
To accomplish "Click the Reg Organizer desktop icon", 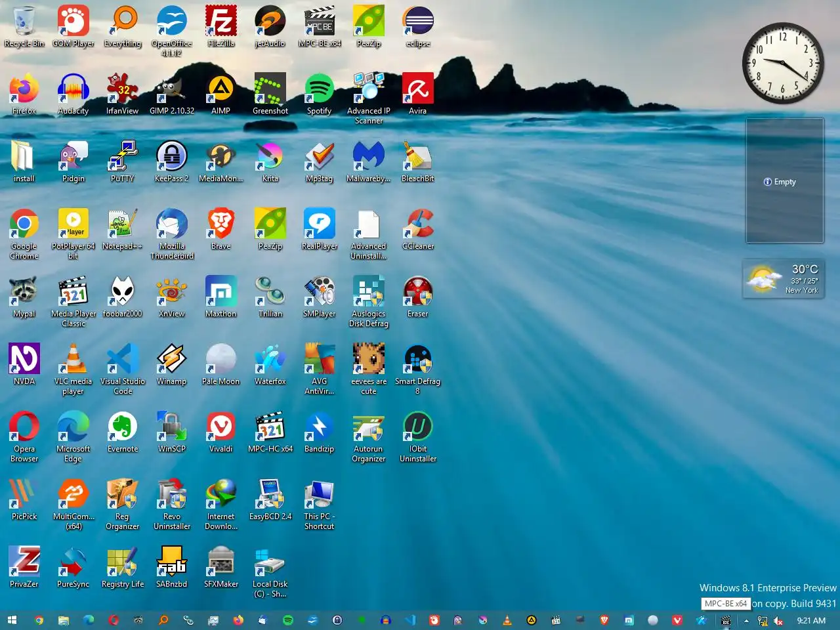I will tap(123, 504).
